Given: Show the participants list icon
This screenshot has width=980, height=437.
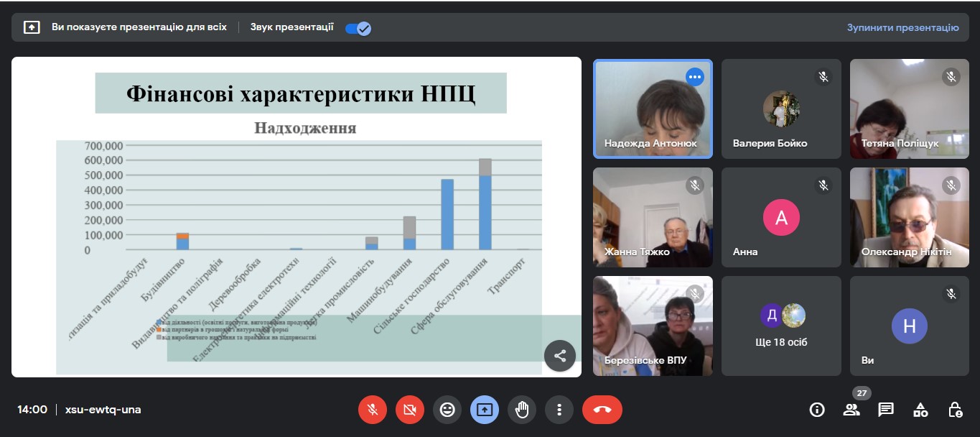Looking at the screenshot, I should coord(851,410).
